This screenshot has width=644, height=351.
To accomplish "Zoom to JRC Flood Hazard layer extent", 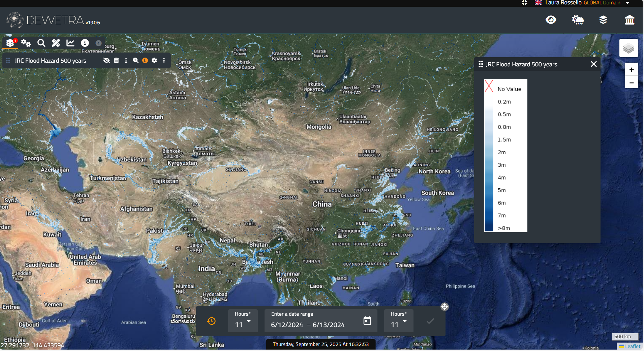I will [x=135, y=60].
